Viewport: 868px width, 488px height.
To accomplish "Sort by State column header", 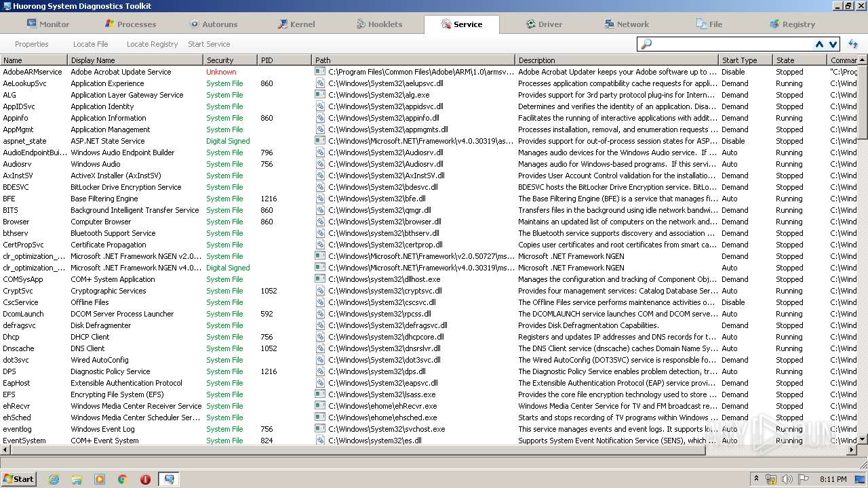I will click(800, 60).
